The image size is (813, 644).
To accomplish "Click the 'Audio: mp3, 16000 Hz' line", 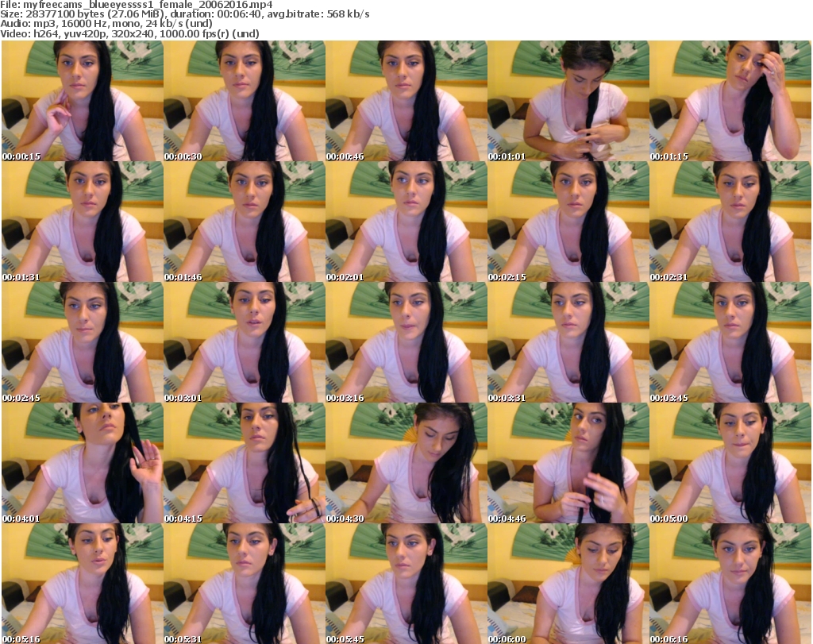I will pos(106,24).
